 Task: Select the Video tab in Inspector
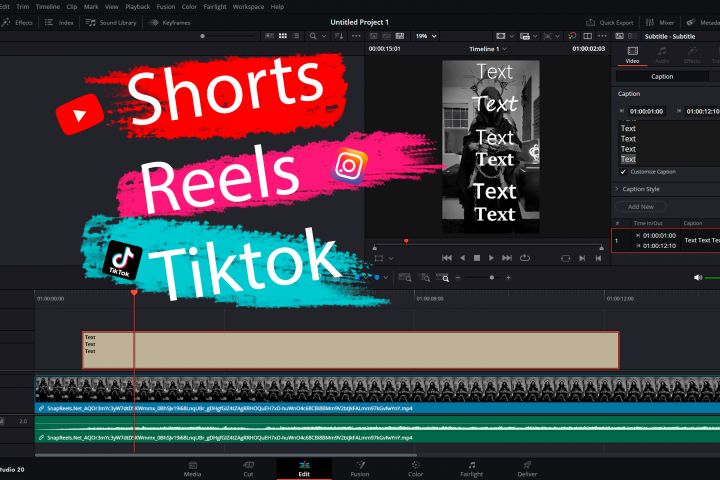point(632,55)
